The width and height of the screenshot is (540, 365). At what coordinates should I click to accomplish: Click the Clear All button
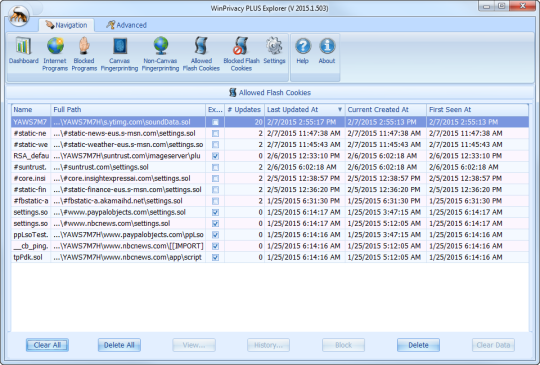47,345
